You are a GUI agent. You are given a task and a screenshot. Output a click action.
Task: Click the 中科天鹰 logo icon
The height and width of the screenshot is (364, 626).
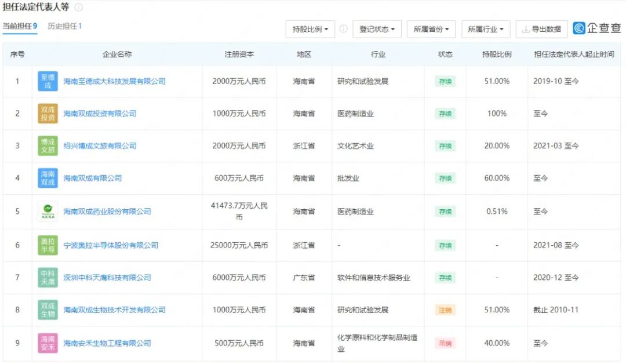(48, 278)
